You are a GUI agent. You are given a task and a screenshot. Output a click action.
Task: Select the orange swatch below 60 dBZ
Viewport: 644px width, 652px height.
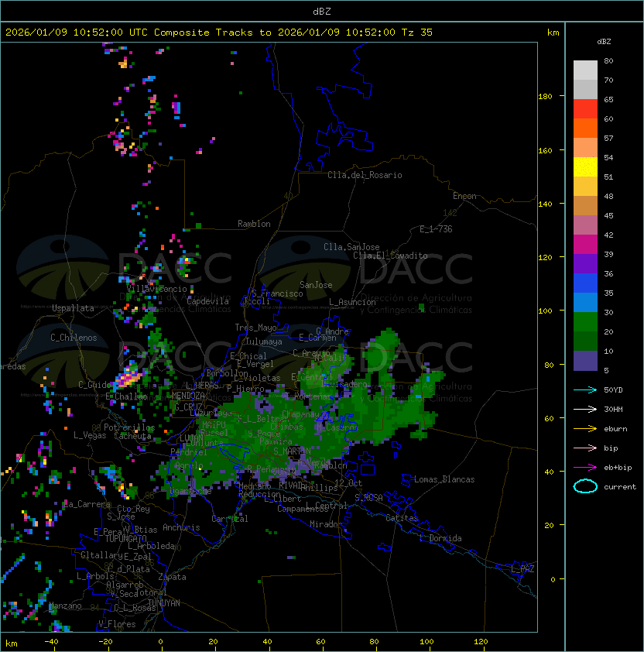pos(585,128)
